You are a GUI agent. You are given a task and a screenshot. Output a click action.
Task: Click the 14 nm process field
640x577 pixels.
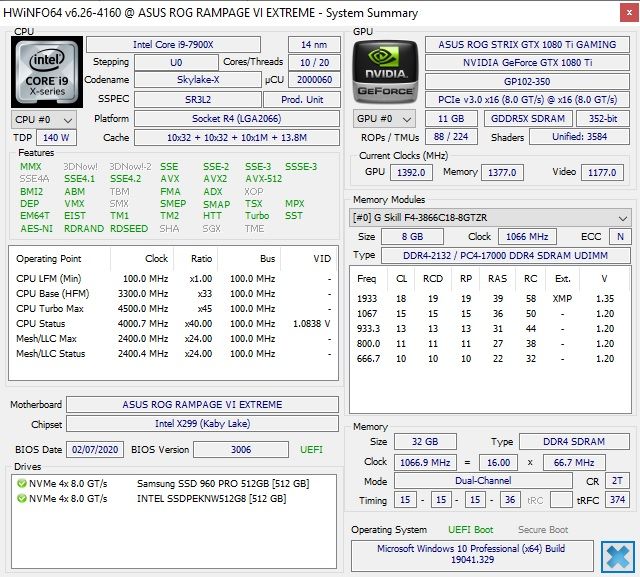314,44
